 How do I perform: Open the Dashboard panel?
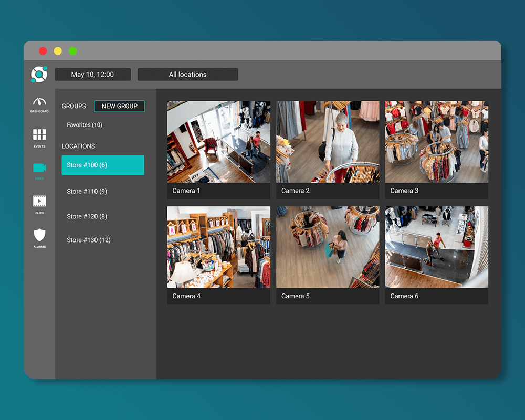[x=39, y=103]
